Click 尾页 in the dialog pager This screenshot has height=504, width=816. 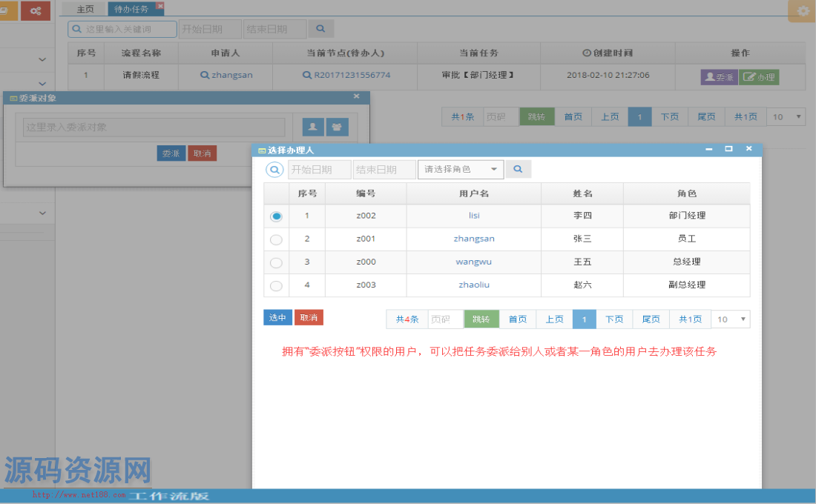(x=651, y=319)
